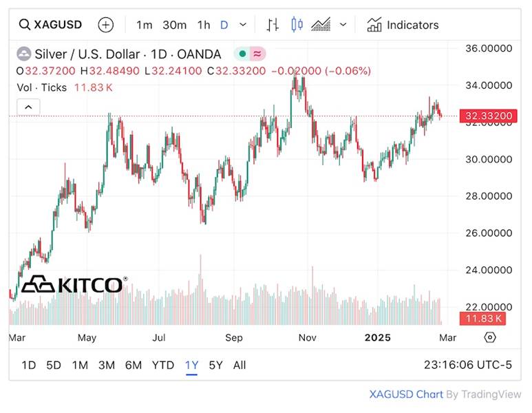This screenshot has width=532, height=413.
Task: Open the XAGUSD Chart link
Action: coord(405,394)
